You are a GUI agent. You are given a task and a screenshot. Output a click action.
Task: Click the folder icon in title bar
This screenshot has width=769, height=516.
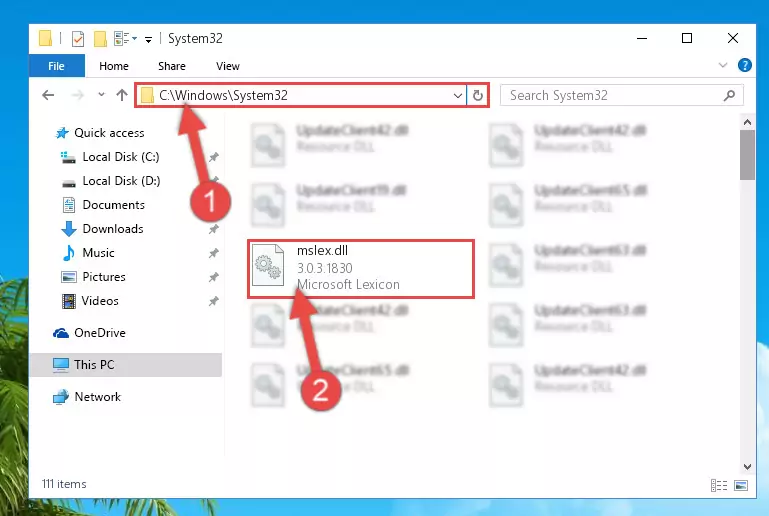point(45,38)
